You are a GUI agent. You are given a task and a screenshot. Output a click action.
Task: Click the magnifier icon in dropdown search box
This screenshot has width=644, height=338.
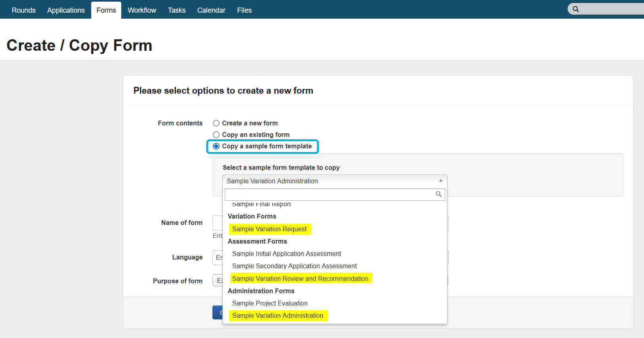point(439,194)
